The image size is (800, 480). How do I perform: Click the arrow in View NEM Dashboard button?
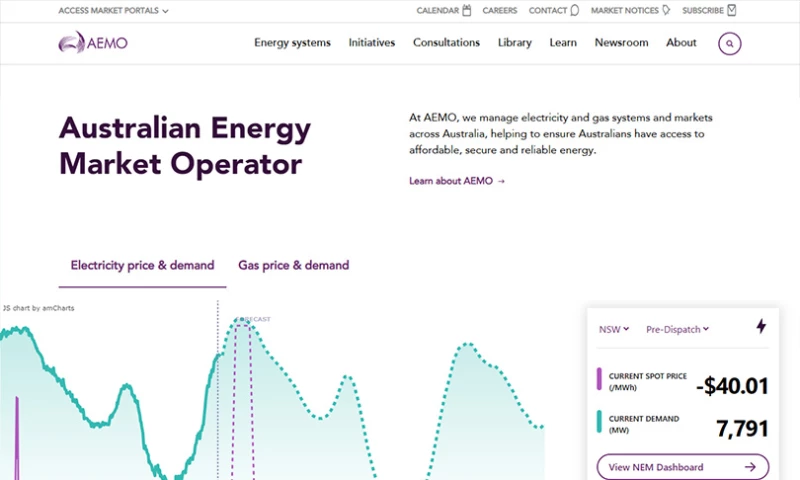tap(750, 467)
